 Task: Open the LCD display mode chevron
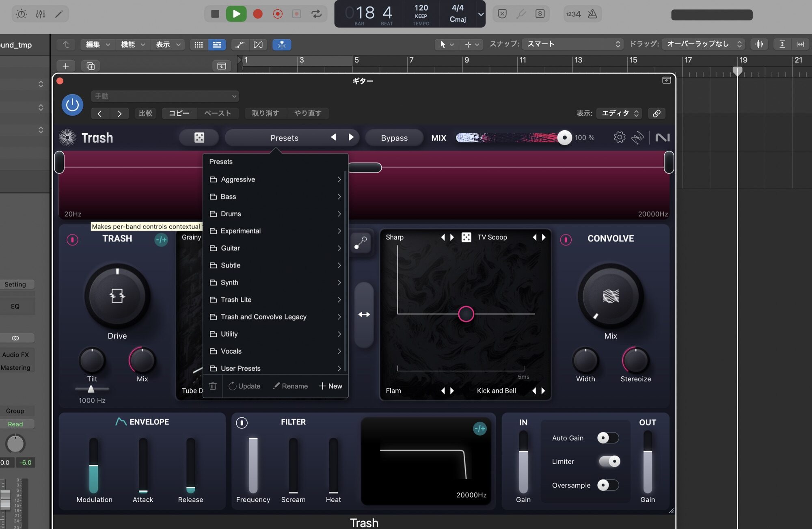click(x=481, y=14)
